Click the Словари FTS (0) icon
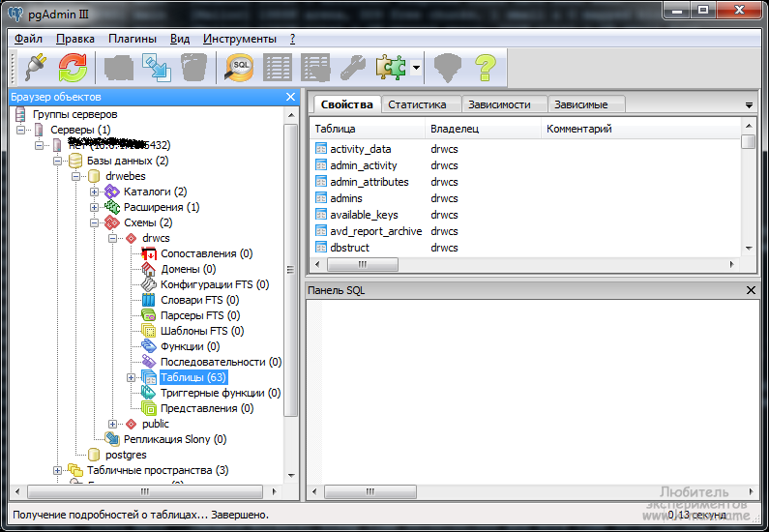This screenshot has width=769, height=532. pos(149,300)
